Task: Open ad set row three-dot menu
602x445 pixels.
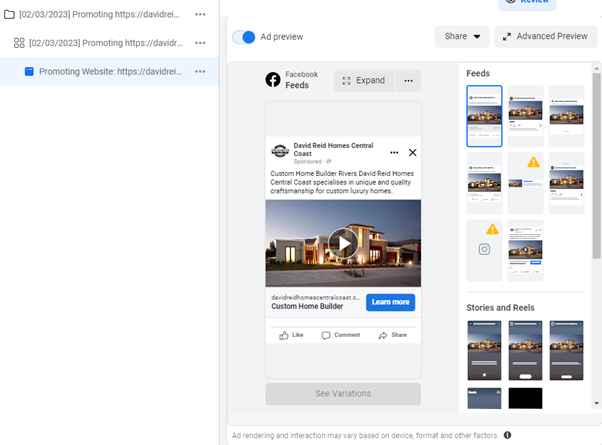Action: [200, 43]
